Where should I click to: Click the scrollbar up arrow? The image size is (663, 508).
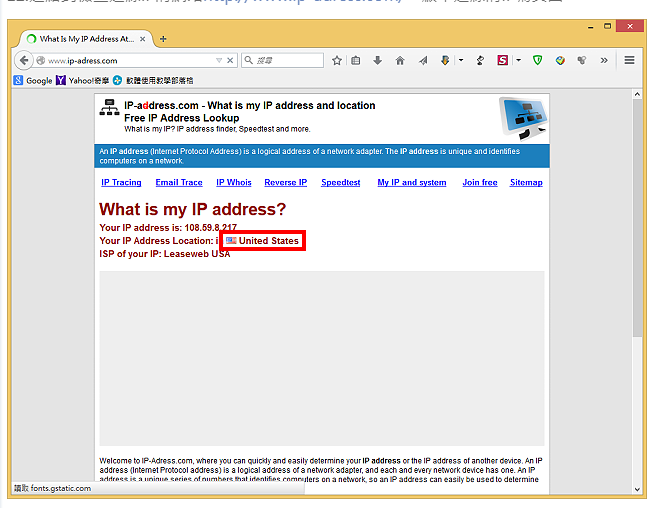[x=638, y=94]
